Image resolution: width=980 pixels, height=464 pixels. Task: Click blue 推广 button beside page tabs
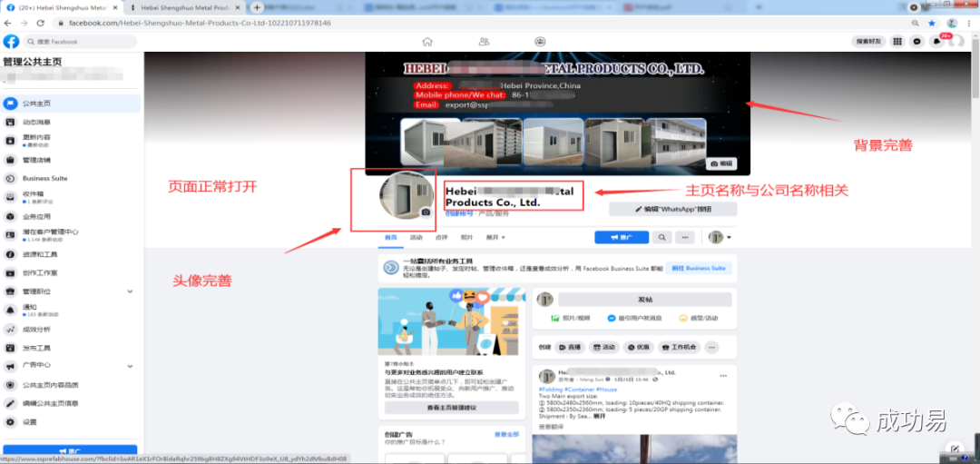[x=622, y=238]
